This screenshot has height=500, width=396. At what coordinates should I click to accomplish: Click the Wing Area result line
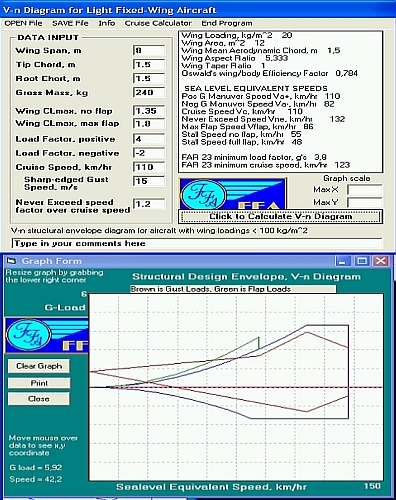point(223,43)
